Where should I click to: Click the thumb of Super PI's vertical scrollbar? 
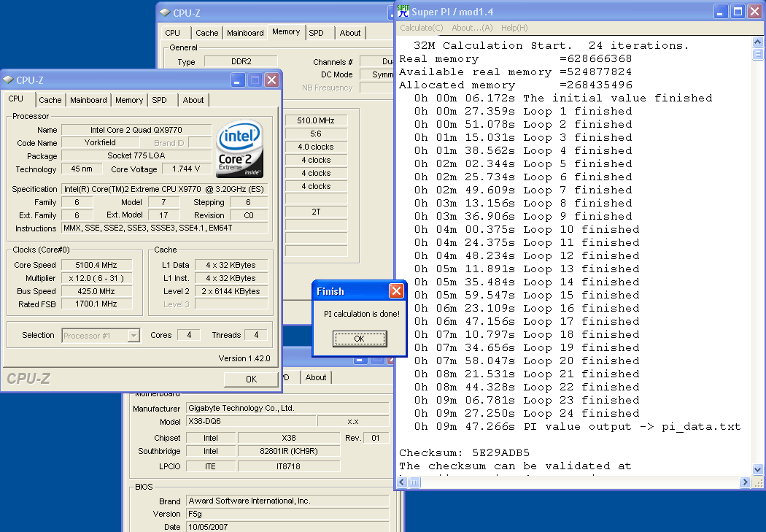click(758, 54)
